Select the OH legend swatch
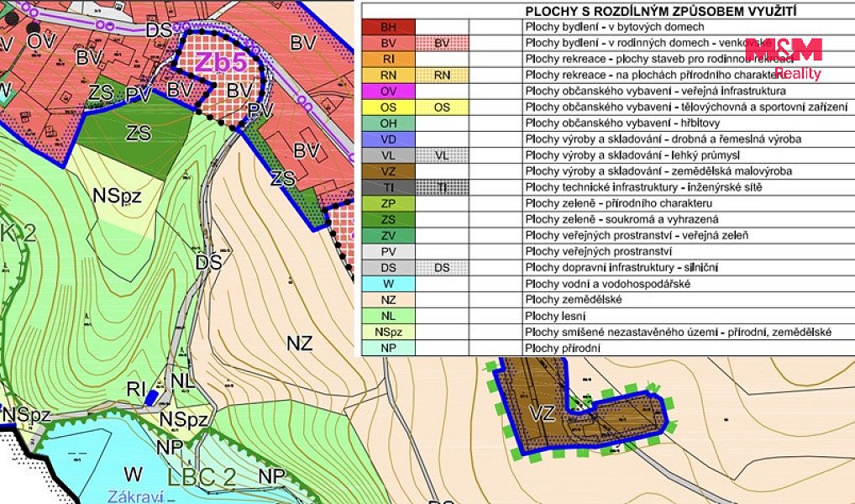The image size is (855, 504). coord(388,123)
